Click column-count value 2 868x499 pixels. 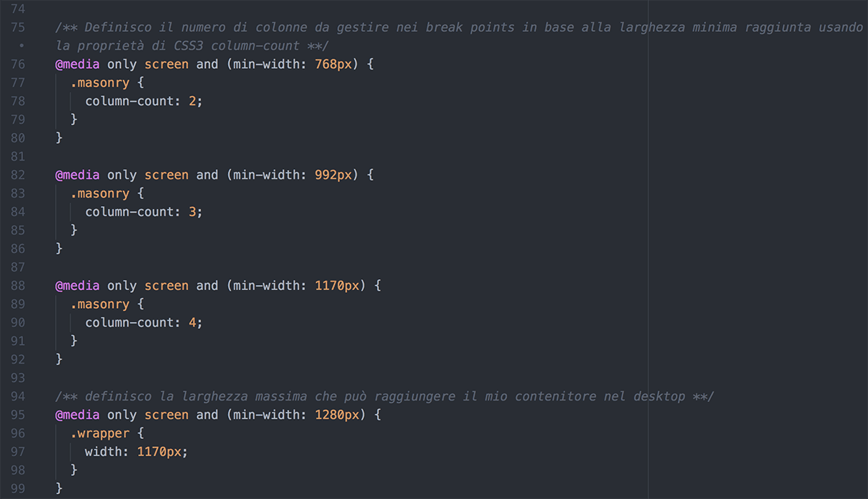click(192, 101)
